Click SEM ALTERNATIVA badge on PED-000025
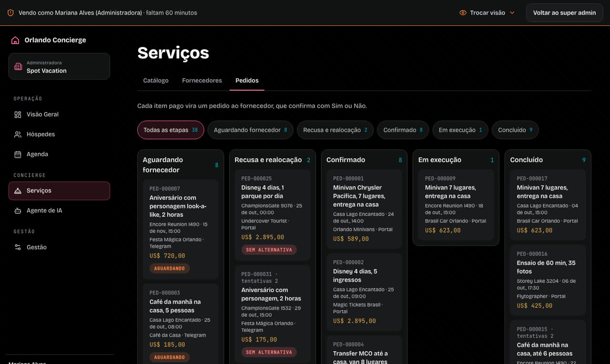The image size is (610, 364). point(269,250)
